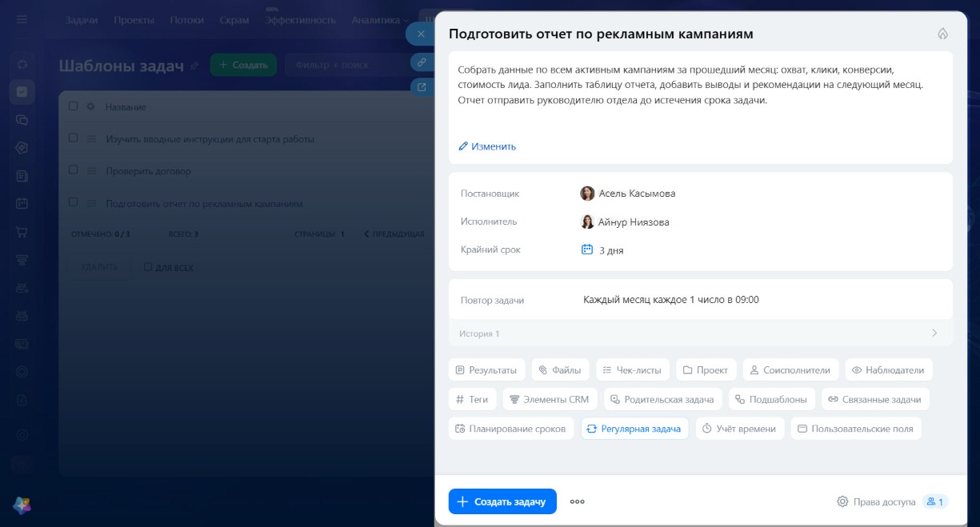Click the flame priority icon
980x527 pixels.
(942, 34)
